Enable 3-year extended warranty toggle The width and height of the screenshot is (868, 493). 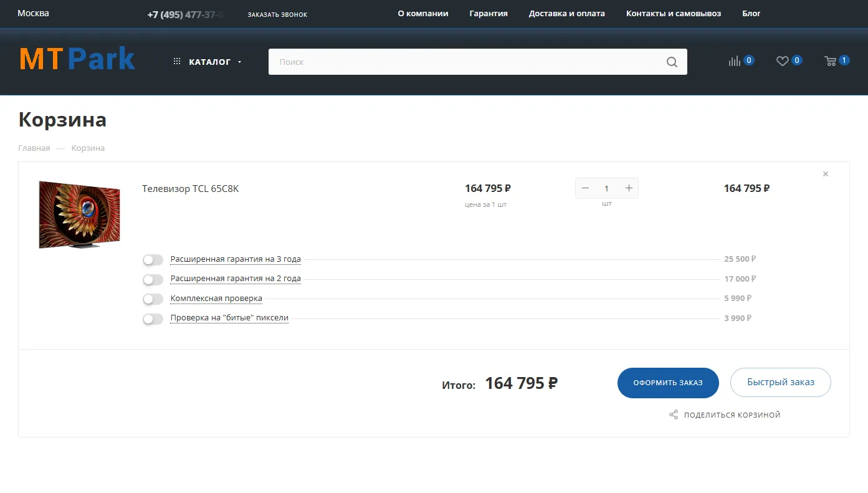point(153,260)
